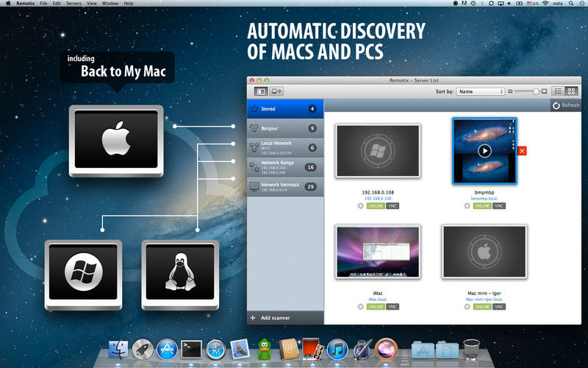Screen dimensions: 588x368
Task: Open iTunes from the Dock
Action: click(337, 350)
